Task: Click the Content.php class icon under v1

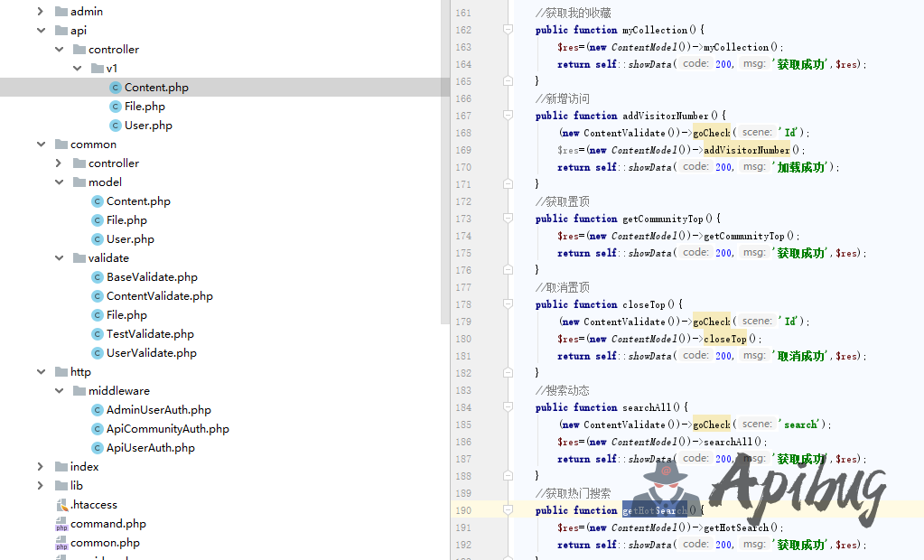Action: coord(116,88)
